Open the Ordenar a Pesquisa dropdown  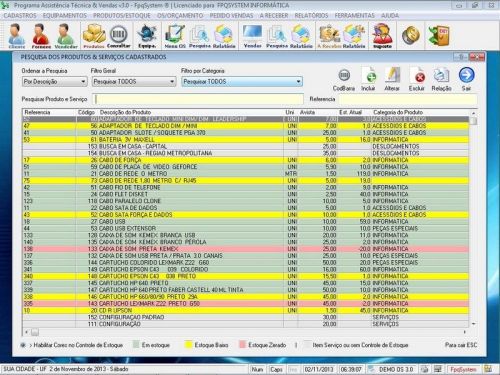[x=55, y=81]
